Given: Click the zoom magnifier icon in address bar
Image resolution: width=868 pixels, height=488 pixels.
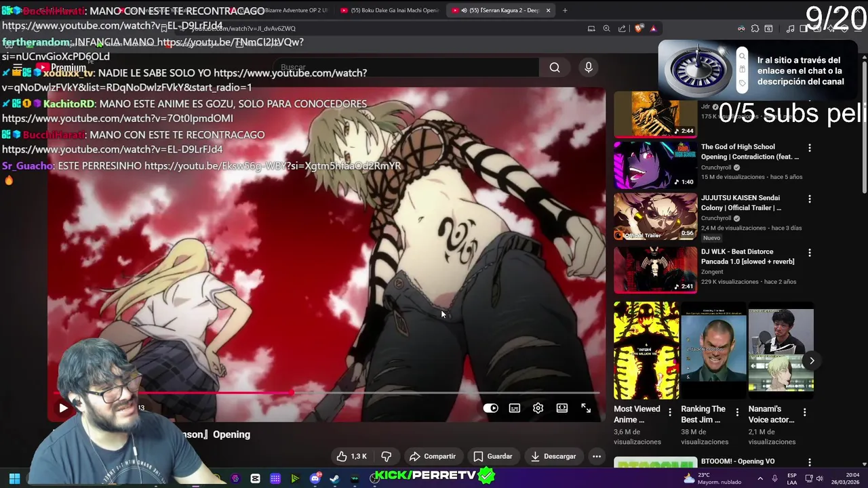Looking at the screenshot, I should 606,28.
